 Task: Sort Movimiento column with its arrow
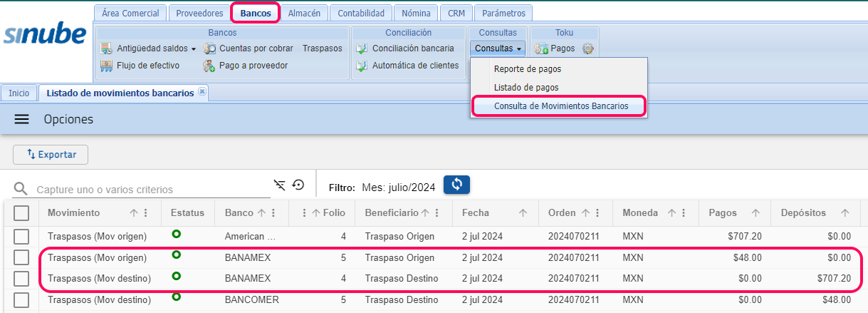pos(134,212)
